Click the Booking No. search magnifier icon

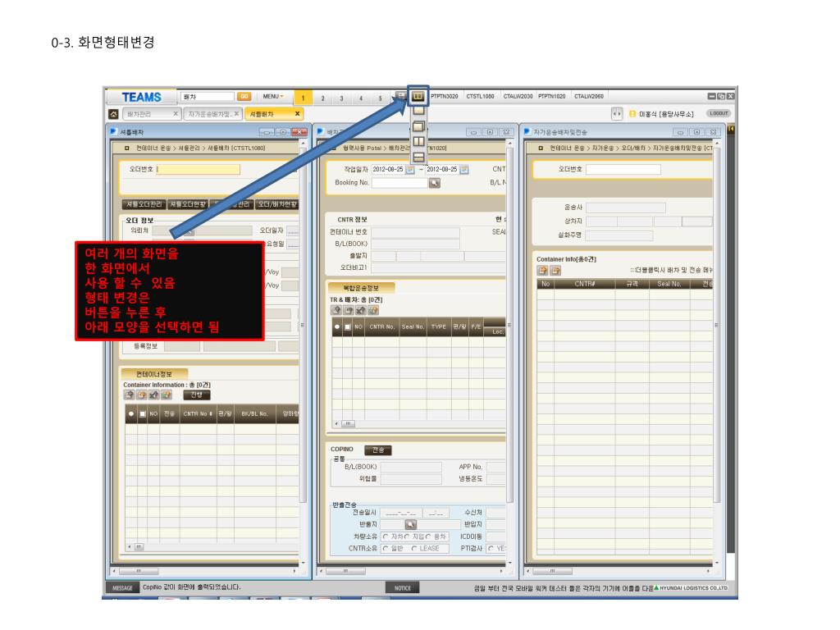pyautogui.click(x=435, y=183)
